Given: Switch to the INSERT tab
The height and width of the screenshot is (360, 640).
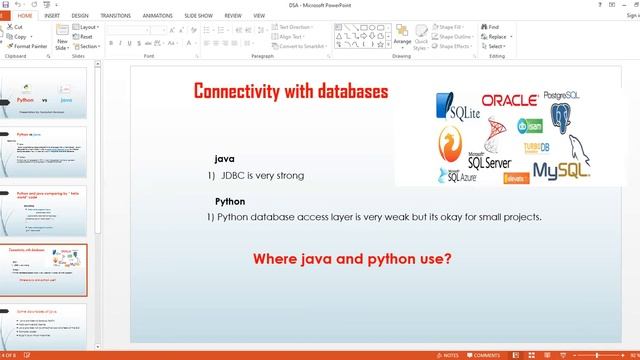Looking at the screenshot, I should tap(52, 16).
